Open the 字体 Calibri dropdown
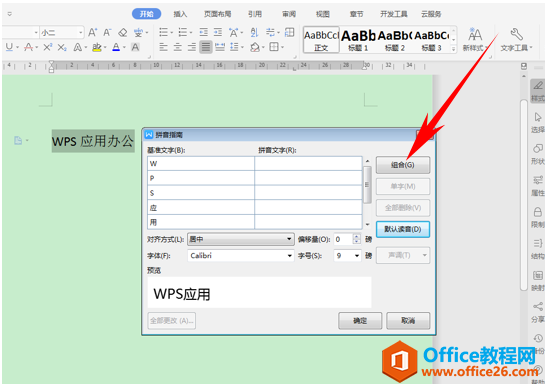The width and height of the screenshot is (545, 389). (x=241, y=256)
